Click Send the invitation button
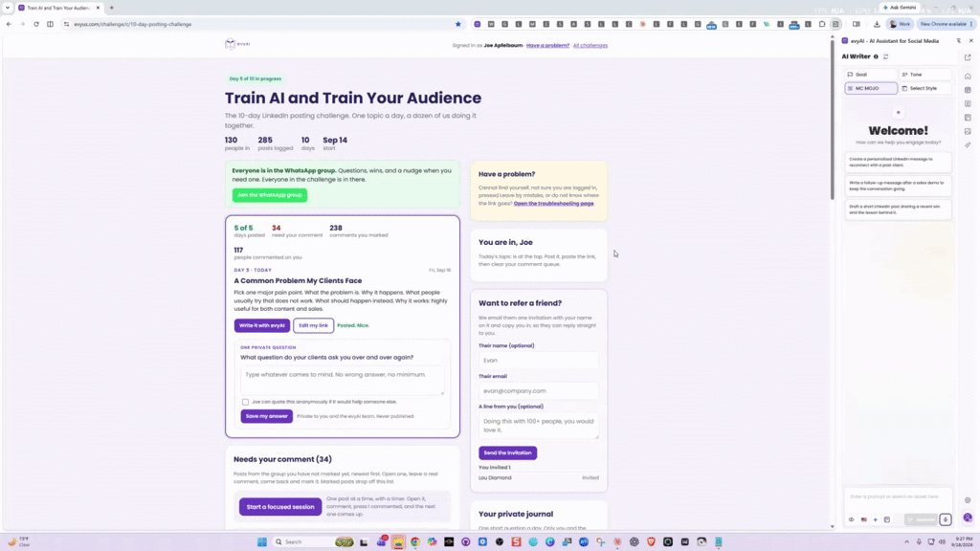This screenshot has width=980, height=551. (507, 452)
